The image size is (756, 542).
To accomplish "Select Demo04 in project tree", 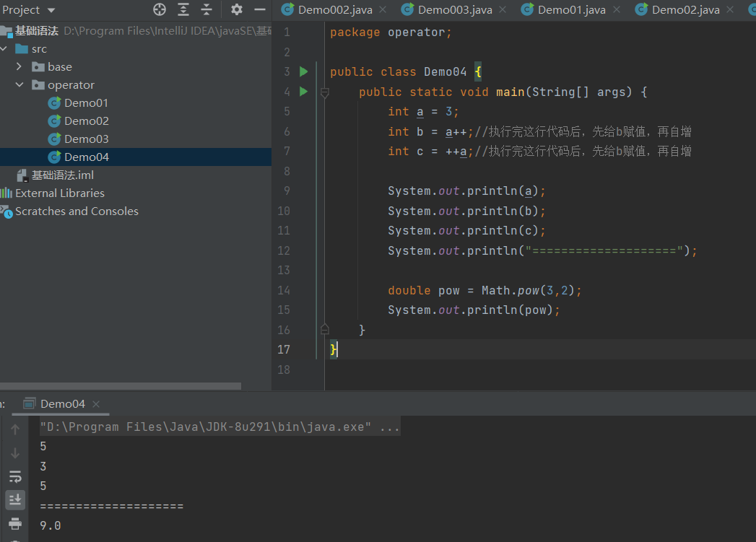I will (x=136, y=157).
